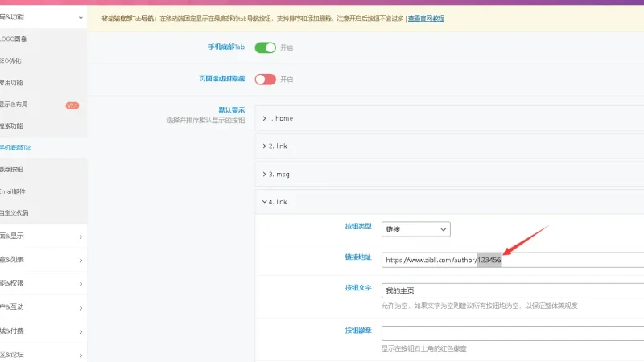Screen dimensions: 644x362
Task: Open the 自定义代码 sidebar item
Action: 43,213
